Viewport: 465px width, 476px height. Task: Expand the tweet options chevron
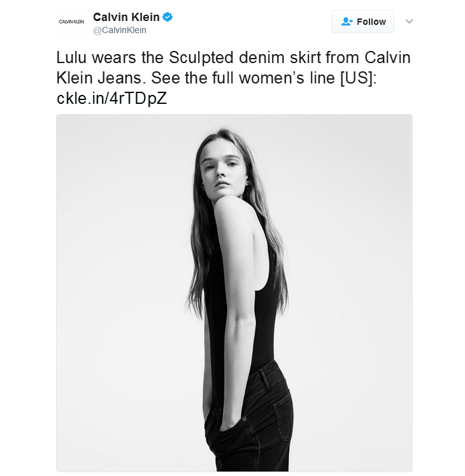click(409, 21)
